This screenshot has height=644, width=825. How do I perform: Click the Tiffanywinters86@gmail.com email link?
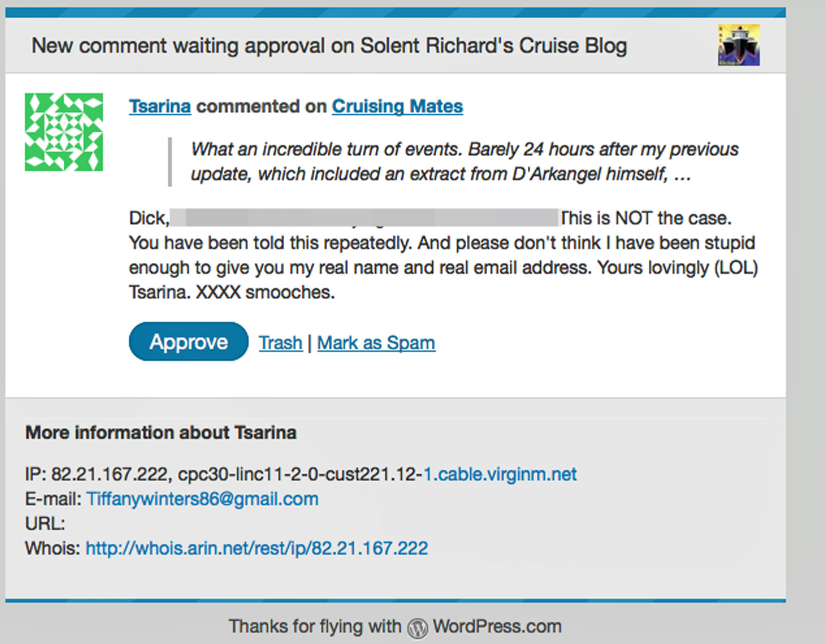(202, 499)
